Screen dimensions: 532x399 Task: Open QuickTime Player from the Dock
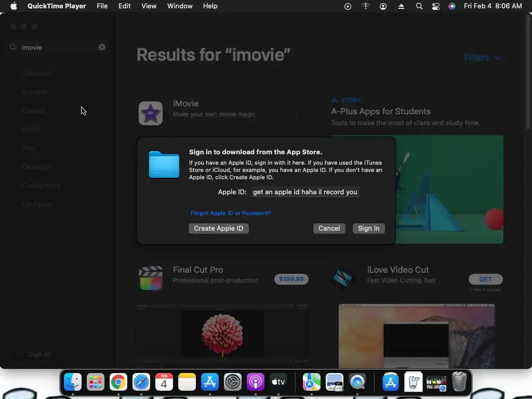(357, 382)
